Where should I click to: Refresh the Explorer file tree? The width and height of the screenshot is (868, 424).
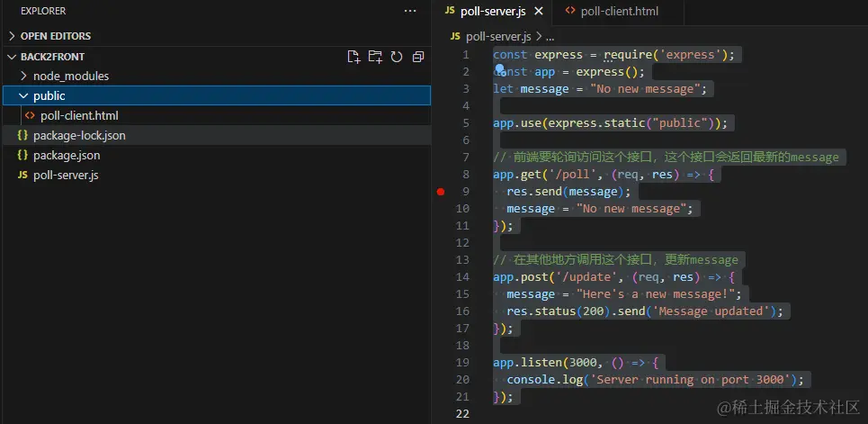click(x=397, y=57)
